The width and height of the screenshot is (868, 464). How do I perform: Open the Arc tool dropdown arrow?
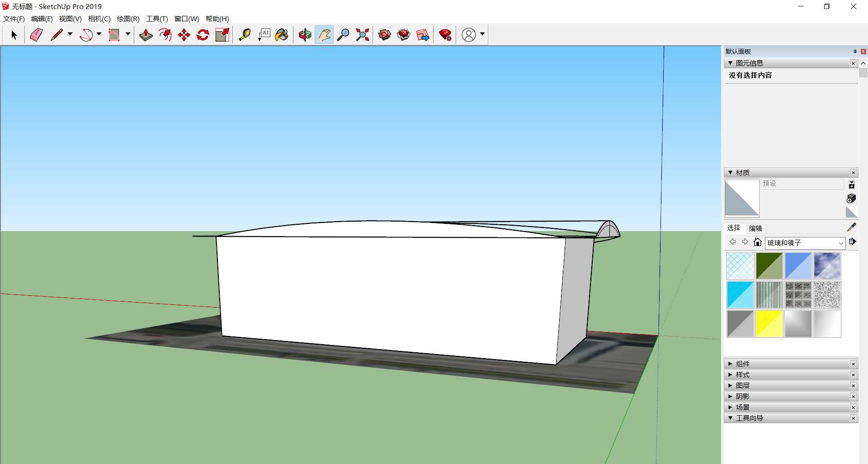click(x=99, y=34)
